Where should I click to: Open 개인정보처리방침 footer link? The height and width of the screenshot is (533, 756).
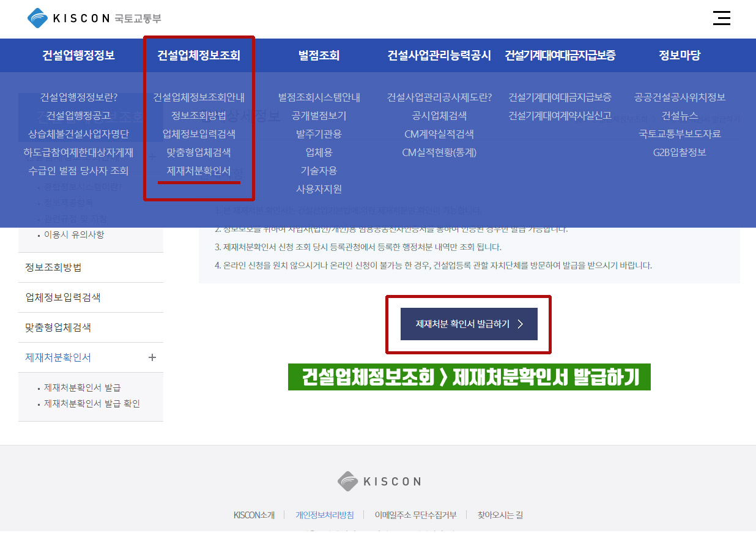[x=324, y=515]
